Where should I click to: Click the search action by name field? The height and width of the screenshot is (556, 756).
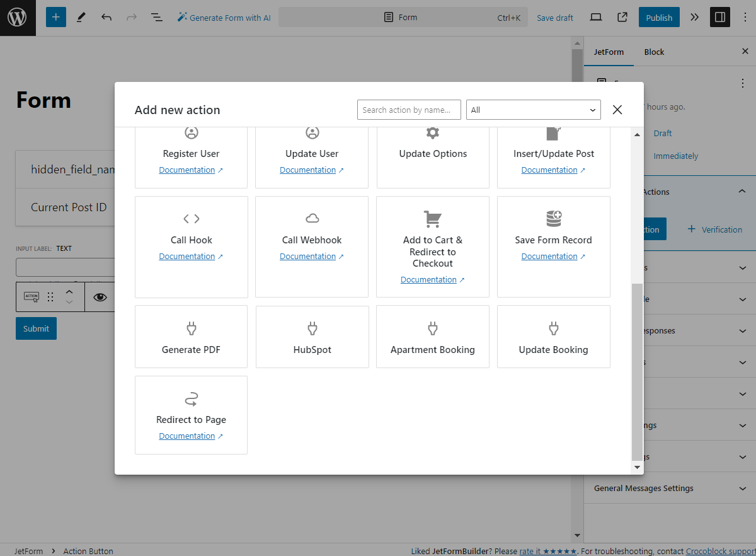click(408, 109)
